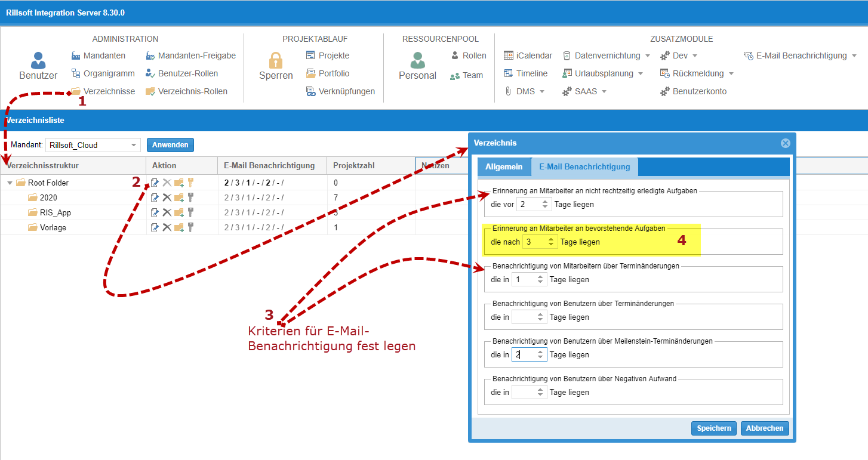Edit the RIS_App folder
868x460 pixels.
coord(155,212)
